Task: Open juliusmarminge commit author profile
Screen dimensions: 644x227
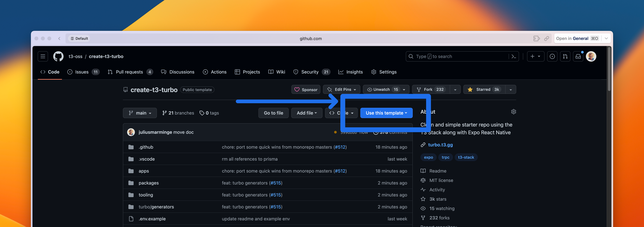Action: (155, 132)
